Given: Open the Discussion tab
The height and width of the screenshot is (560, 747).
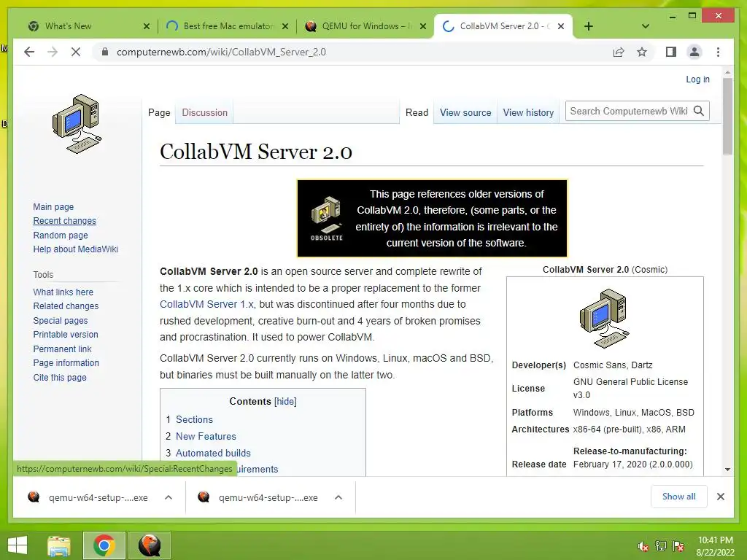Looking at the screenshot, I should coord(204,112).
